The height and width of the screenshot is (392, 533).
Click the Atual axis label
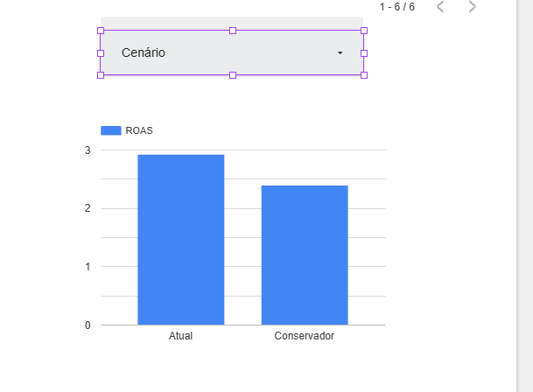[180, 336]
